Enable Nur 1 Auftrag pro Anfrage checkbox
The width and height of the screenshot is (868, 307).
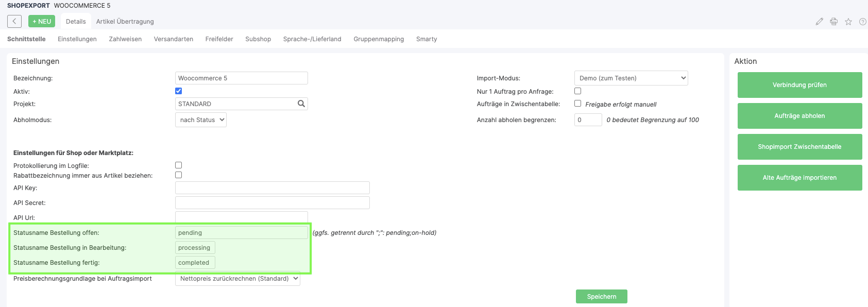point(577,91)
